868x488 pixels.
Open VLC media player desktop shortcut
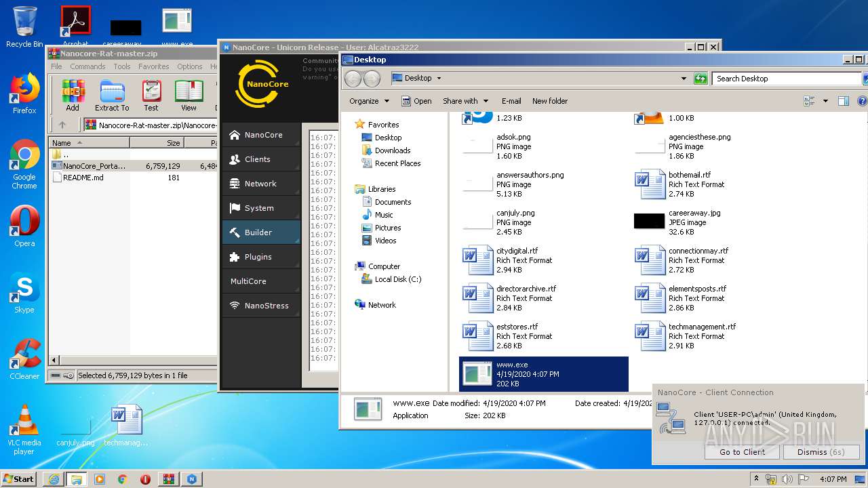coord(24,430)
